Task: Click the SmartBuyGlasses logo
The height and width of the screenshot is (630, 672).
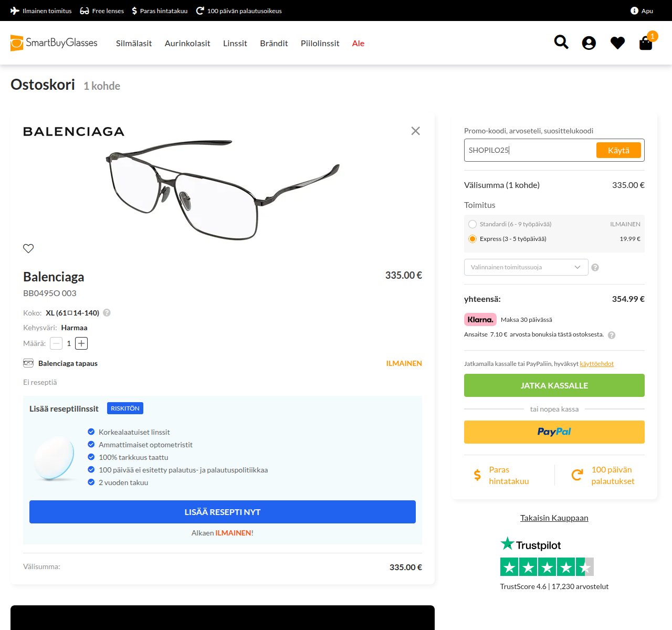Action: pos(54,43)
